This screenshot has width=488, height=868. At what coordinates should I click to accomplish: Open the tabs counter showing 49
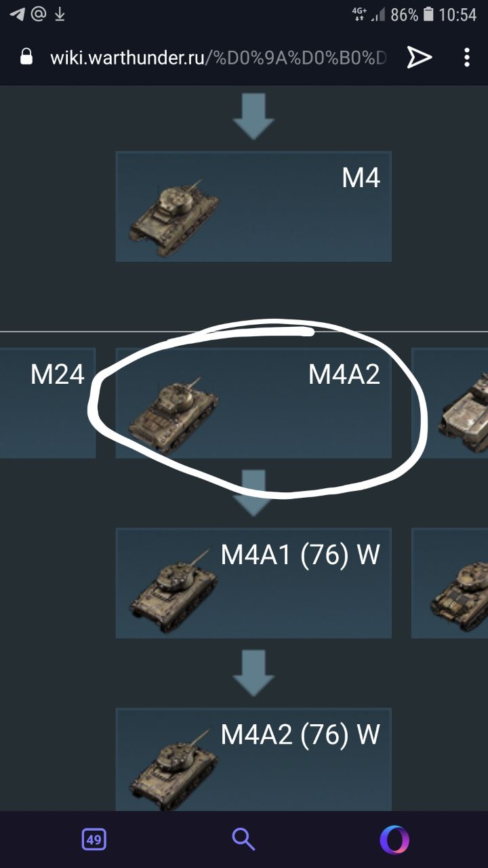[x=94, y=840]
